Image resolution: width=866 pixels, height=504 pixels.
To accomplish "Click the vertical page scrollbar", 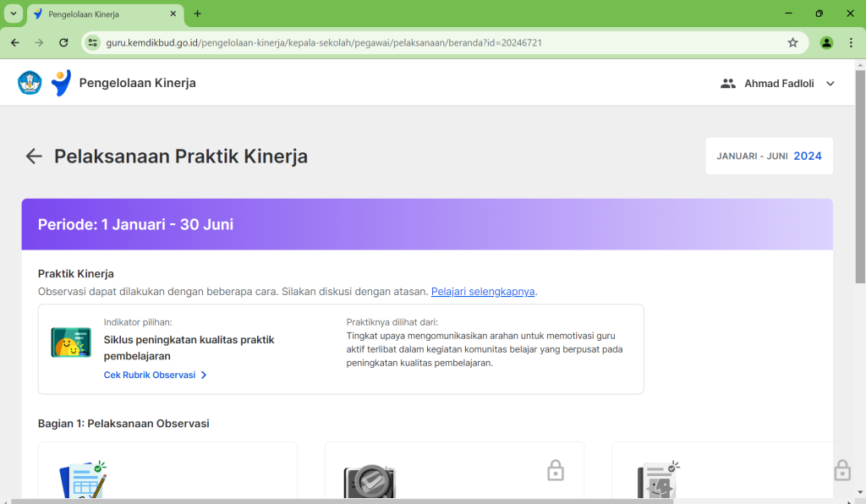I will point(860,211).
